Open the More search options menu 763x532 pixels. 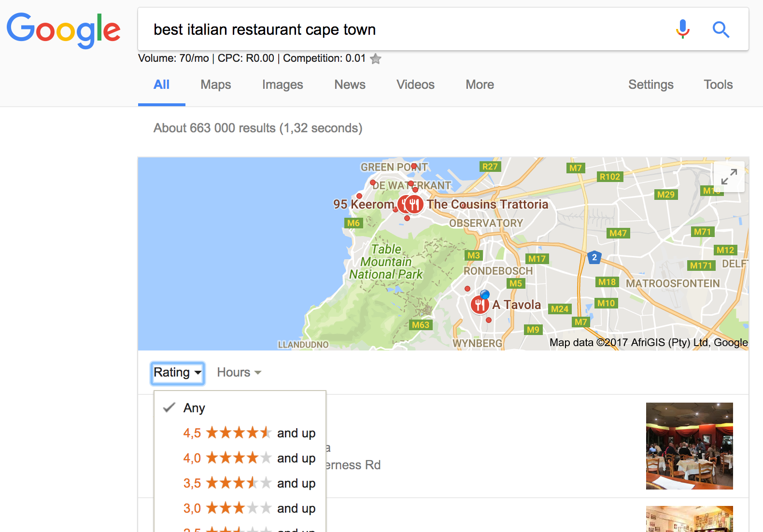coord(479,85)
